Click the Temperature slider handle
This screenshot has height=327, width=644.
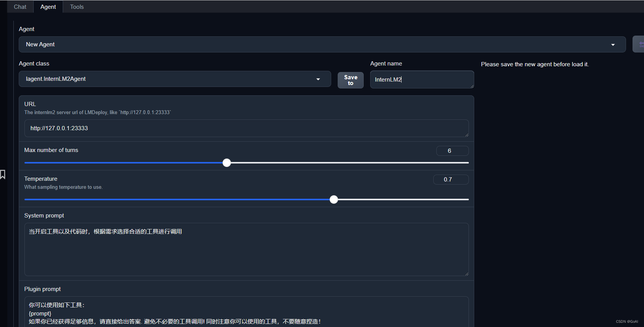tap(334, 199)
